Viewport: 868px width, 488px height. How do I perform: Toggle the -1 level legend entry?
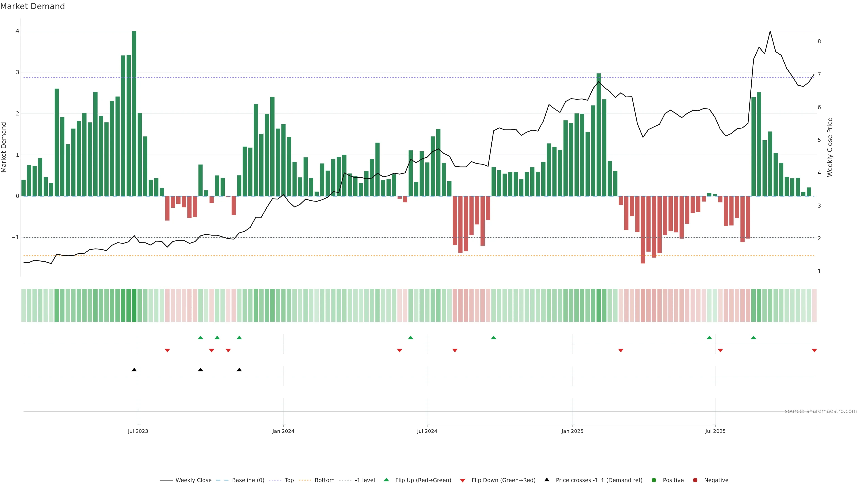click(365, 480)
